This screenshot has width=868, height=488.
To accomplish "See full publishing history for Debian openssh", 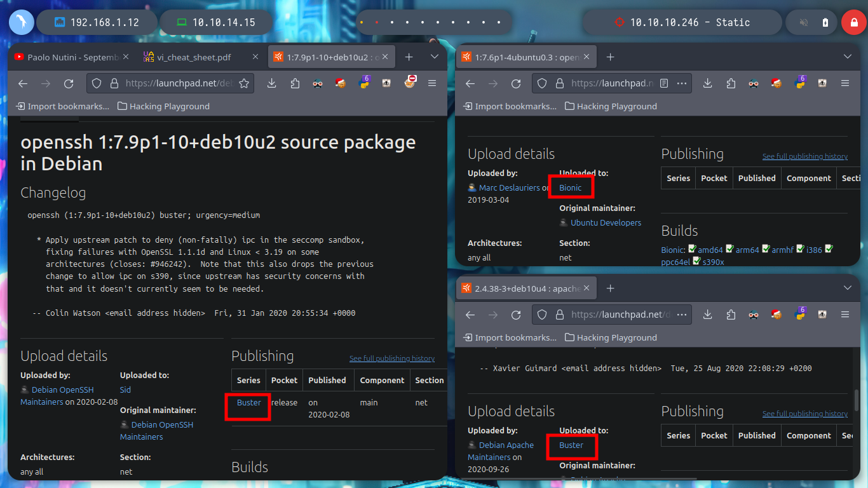I will point(392,358).
